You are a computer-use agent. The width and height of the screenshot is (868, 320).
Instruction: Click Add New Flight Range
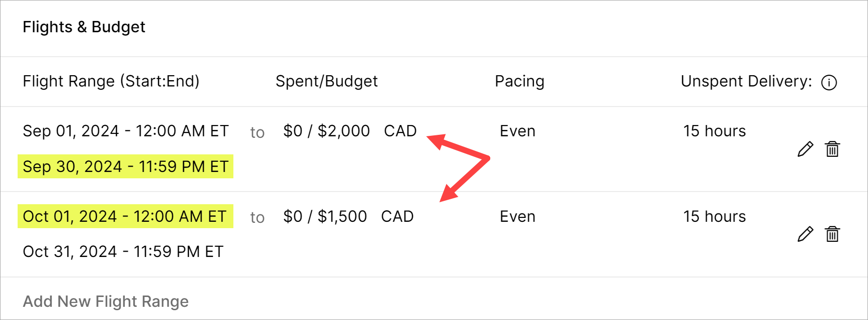[x=106, y=301]
